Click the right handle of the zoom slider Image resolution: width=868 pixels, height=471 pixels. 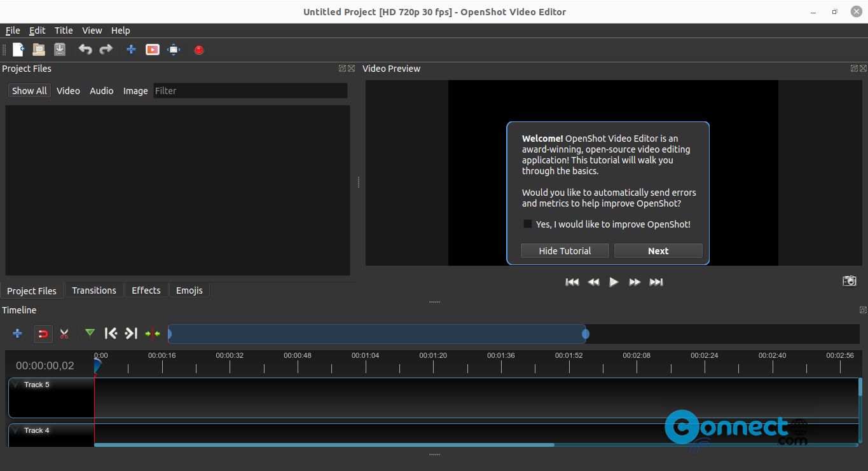click(586, 334)
